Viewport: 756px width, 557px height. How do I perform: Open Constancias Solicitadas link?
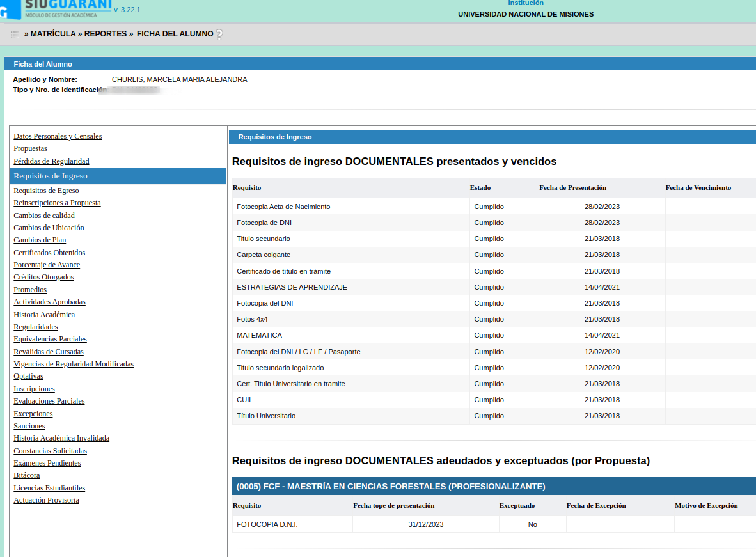tap(50, 451)
